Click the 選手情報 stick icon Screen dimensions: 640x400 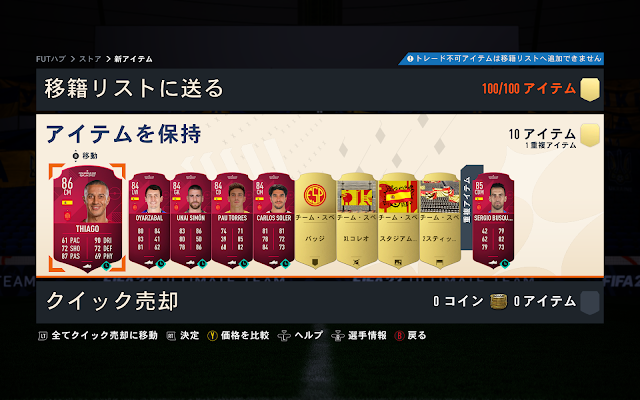coord(338,336)
